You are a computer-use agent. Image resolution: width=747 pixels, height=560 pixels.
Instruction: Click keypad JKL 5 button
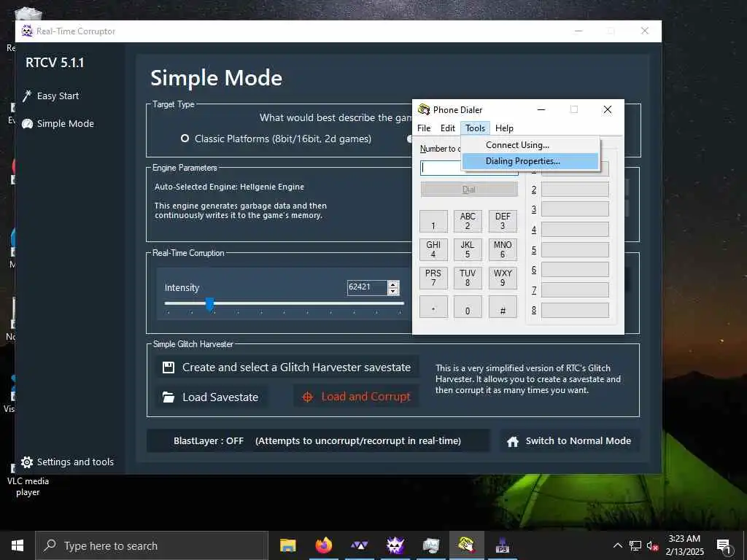(468, 249)
